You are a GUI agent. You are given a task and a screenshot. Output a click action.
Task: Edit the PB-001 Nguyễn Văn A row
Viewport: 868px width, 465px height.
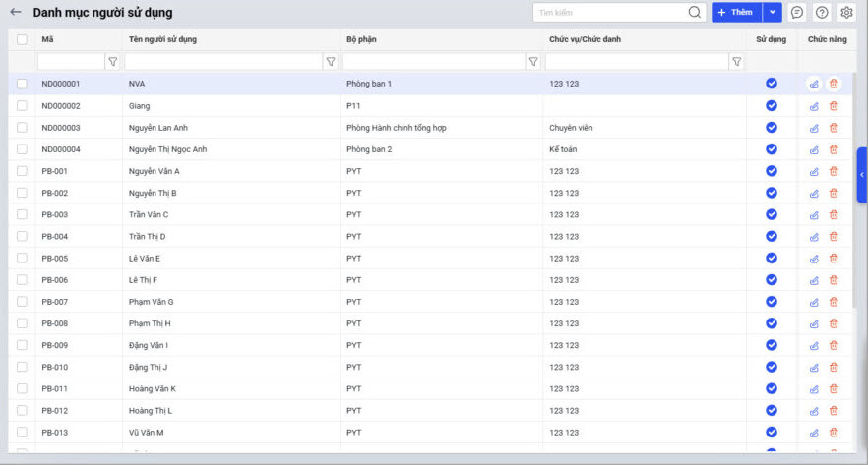pyautogui.click(x=814, y=171)
